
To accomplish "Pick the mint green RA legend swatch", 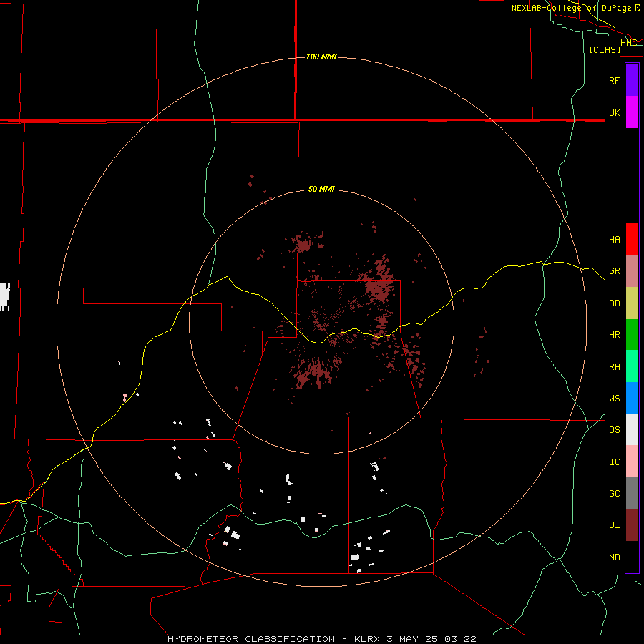I will 632,366.
